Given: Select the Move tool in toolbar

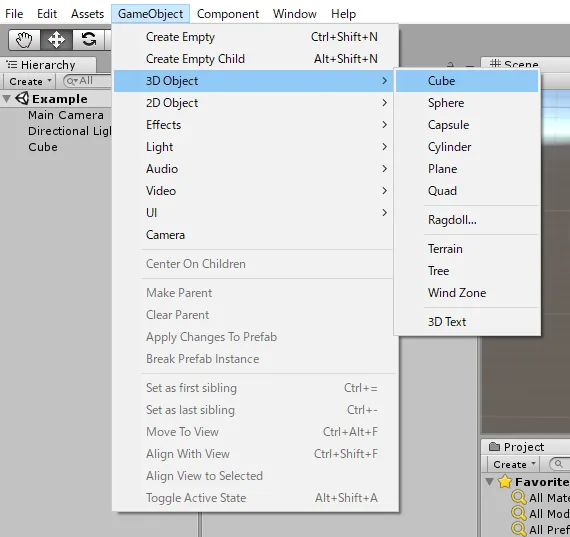Looking at the screenshot, I should [x=56, y=40].
